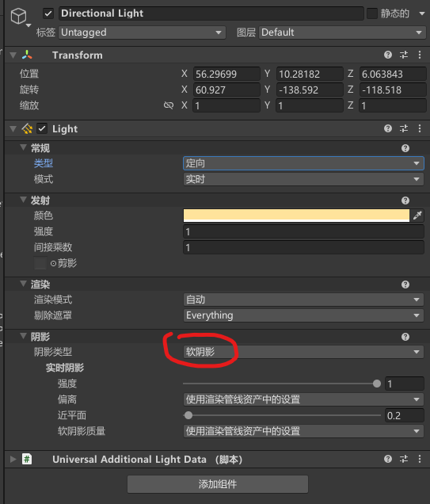Open Universal Additional Light Data presets icon
This screenshot has height=504, width=430.
click(x=404, y=459)
